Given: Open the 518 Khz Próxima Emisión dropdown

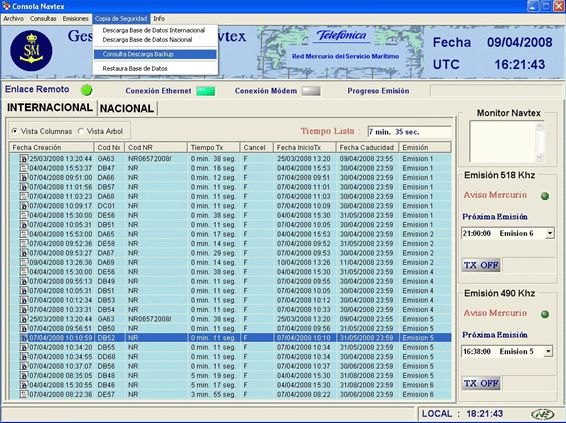Looking at the screenshot, I should pos(550,234).
